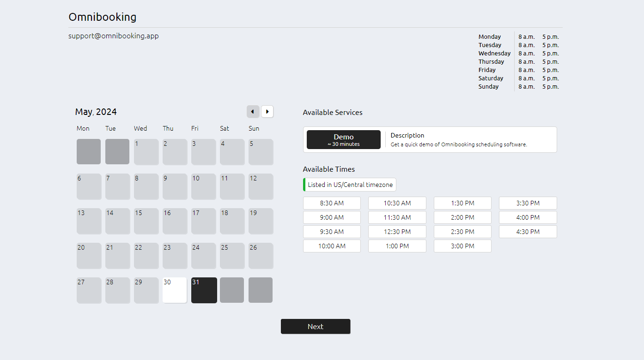Screen dimensions: 644x360
Task: Choose 2:30 PM appointment time
Action: click(x=462, y=232)
